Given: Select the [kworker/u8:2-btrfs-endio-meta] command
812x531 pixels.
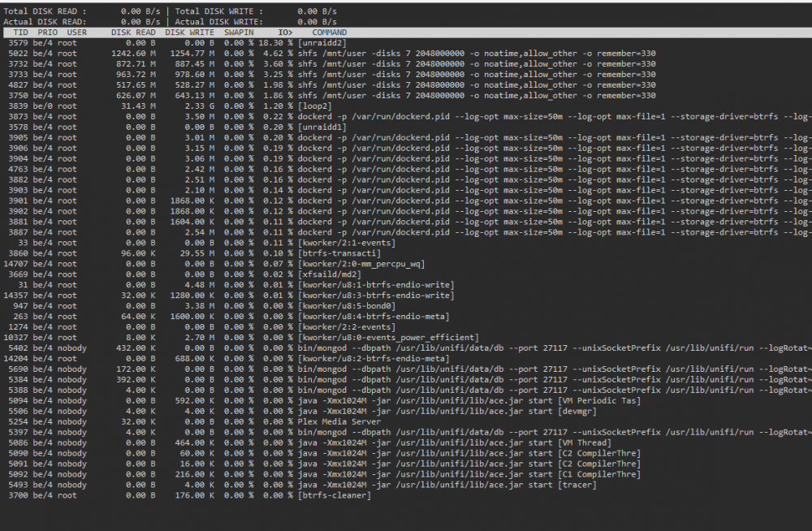Looking at the screenshot, I should [374, 359].
